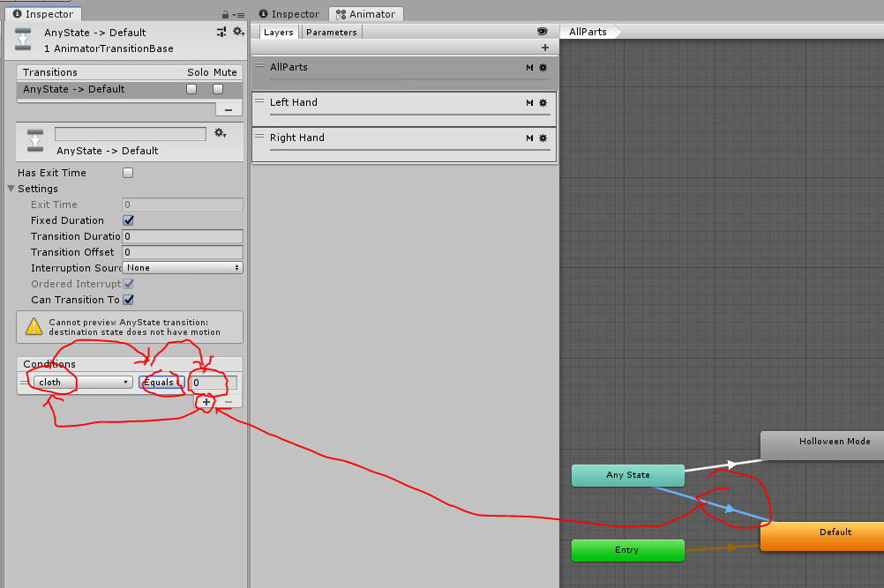Uncheck Can Transition To Self checkbox
This screenshot has height=588, width=884.
129,300
